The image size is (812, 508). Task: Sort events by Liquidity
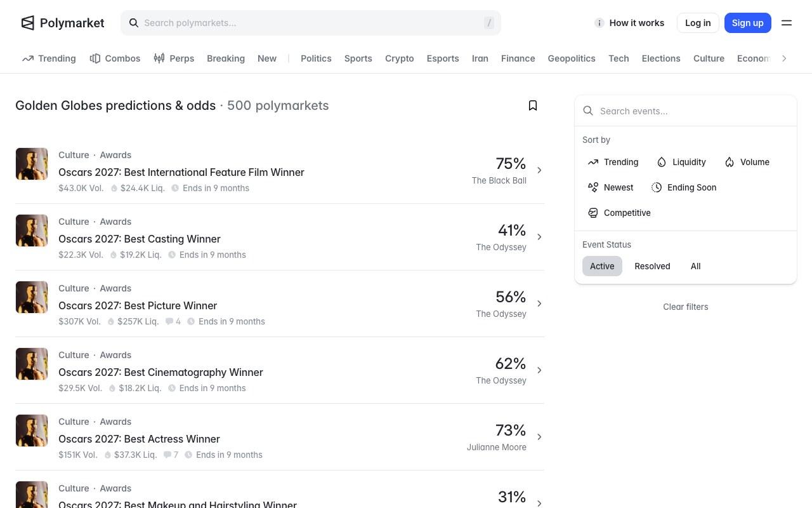pos(681,162)
